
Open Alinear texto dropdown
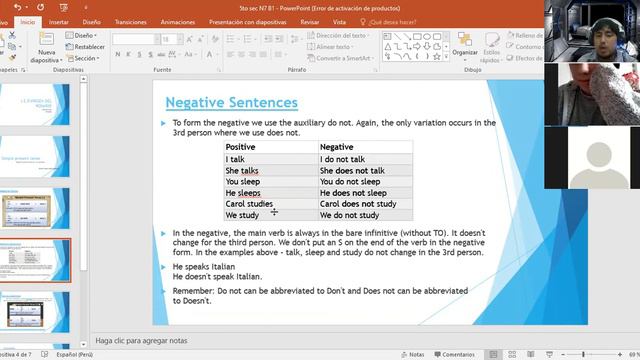pyautogui.click(x=330, y=47)
